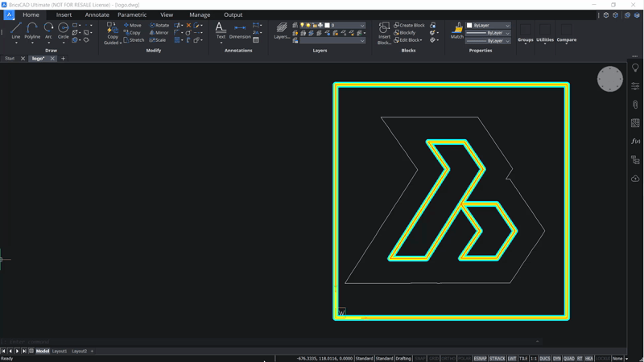Activate the Rotate command
This screenshot has width=644, height=362.
click(159, 25)
